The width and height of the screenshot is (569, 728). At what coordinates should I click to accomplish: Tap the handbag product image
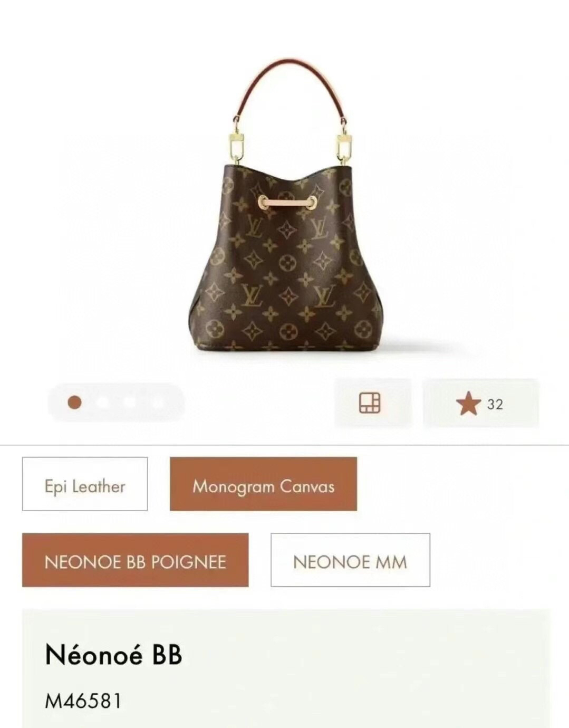pos(286,206)
